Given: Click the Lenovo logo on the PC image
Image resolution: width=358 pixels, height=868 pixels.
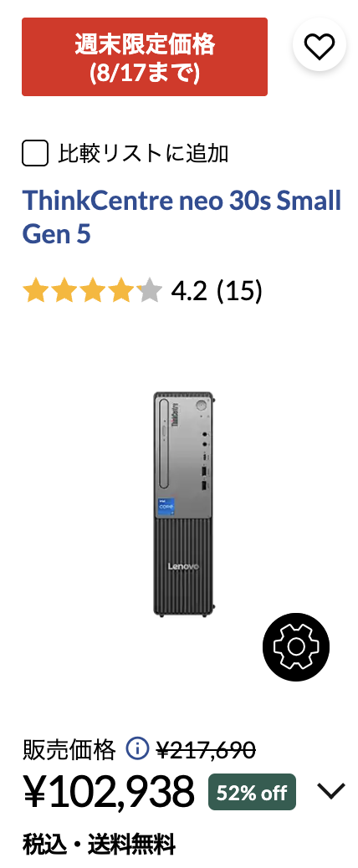Looking at the screenshot, I should coord(183,566).
